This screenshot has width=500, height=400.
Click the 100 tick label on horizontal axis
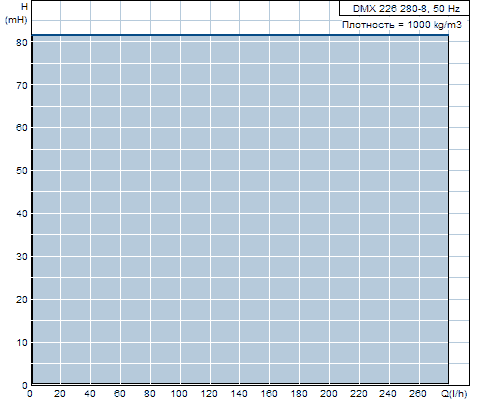point(179,394)
